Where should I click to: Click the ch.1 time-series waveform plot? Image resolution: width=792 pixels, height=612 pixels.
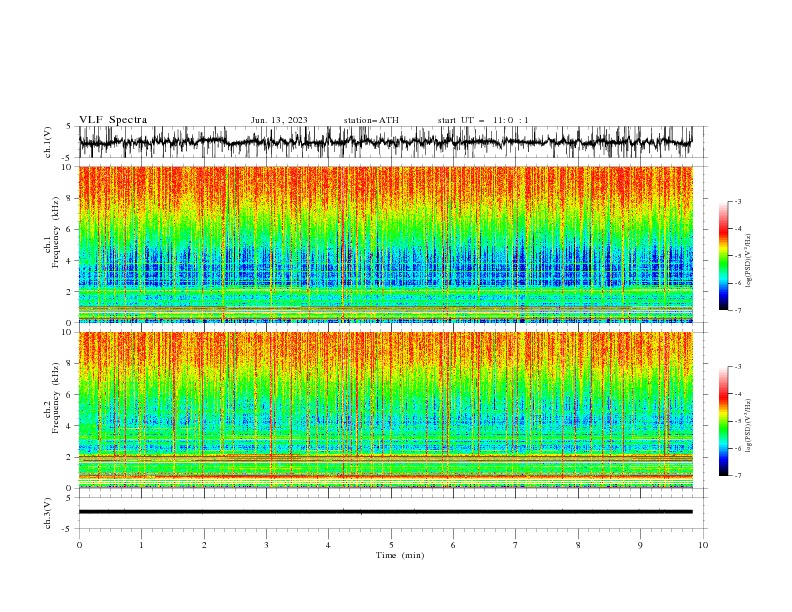[x=385, y=142]
